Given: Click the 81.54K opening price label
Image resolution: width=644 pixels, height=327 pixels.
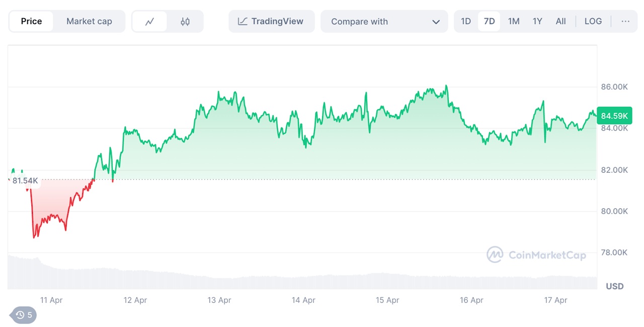Looking at the screenshot, I should point(25,180).
